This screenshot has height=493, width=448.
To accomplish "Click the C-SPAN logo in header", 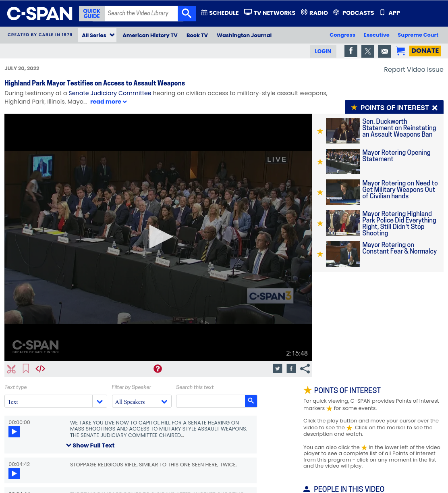I will [x=39, y=13].
